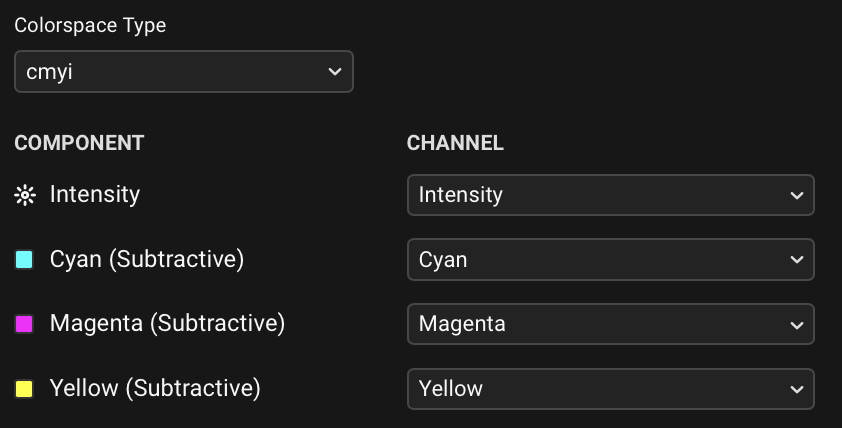Click the CHANNEL column header
This screenshot has width=842, height=428.
[455, 143]
